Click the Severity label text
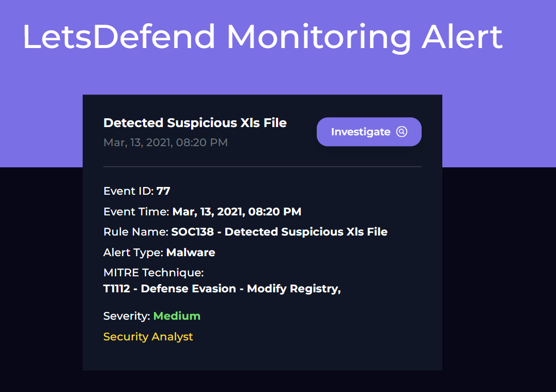This screenshot has width=556, height=392. click(127, 316)
